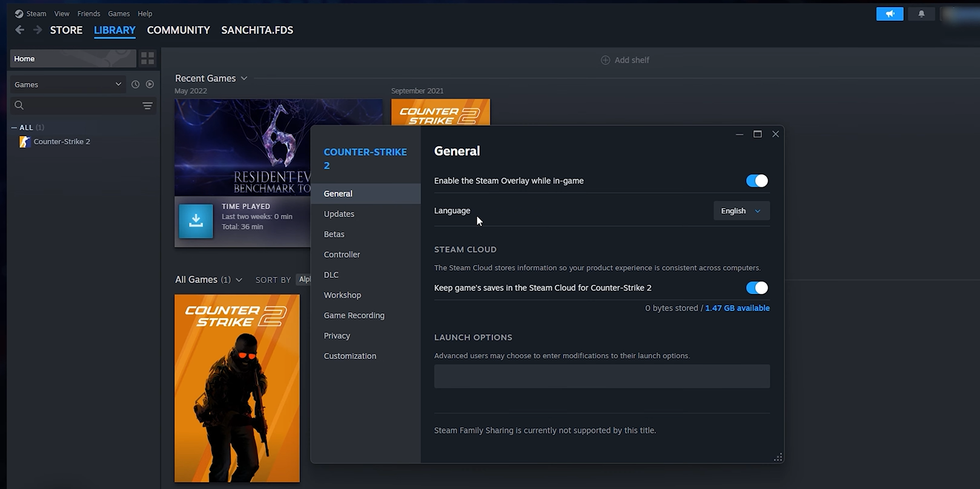Open the Friends menu

pos(88,13)
